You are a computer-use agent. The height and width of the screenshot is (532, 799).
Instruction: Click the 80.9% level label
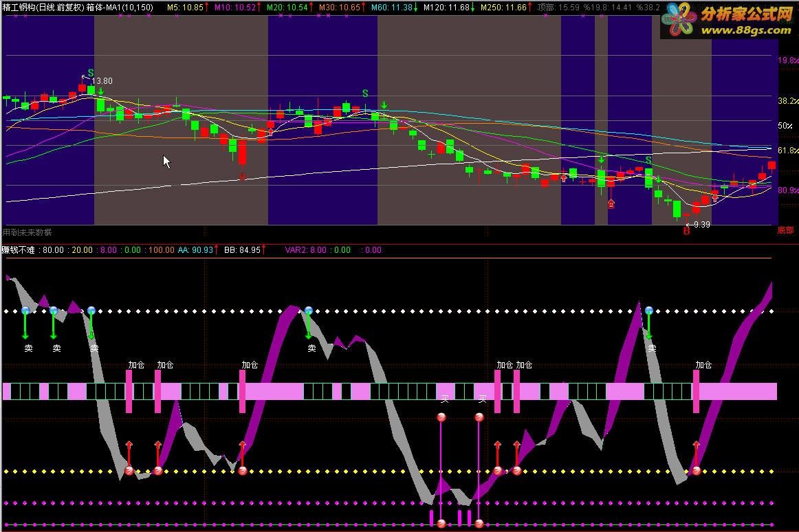click(x=788, y=190)
